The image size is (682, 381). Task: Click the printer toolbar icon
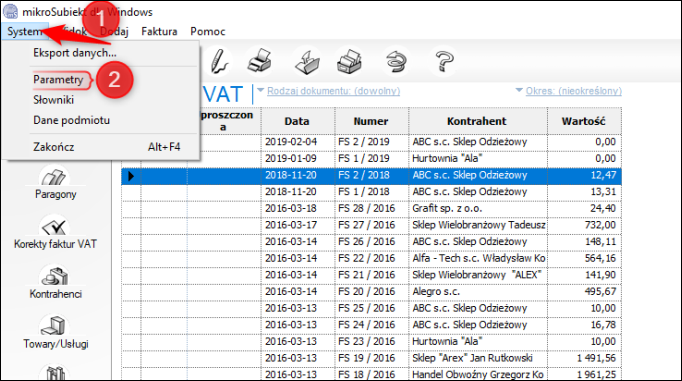260,61
